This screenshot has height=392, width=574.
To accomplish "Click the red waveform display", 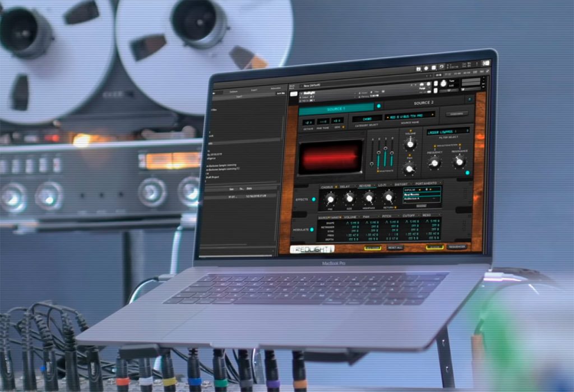I will (x=331, y=156).
